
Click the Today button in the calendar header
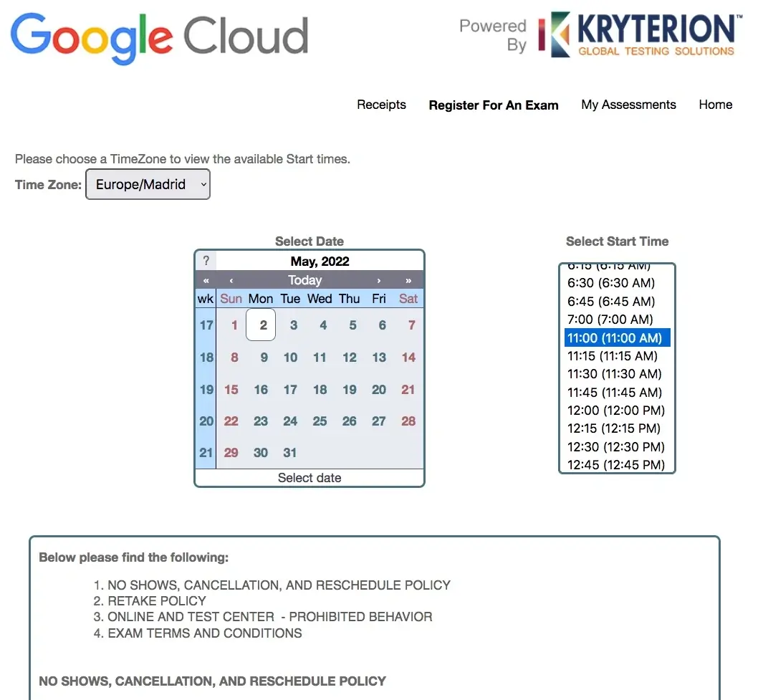pyautogui.click(x=304, y=279)
